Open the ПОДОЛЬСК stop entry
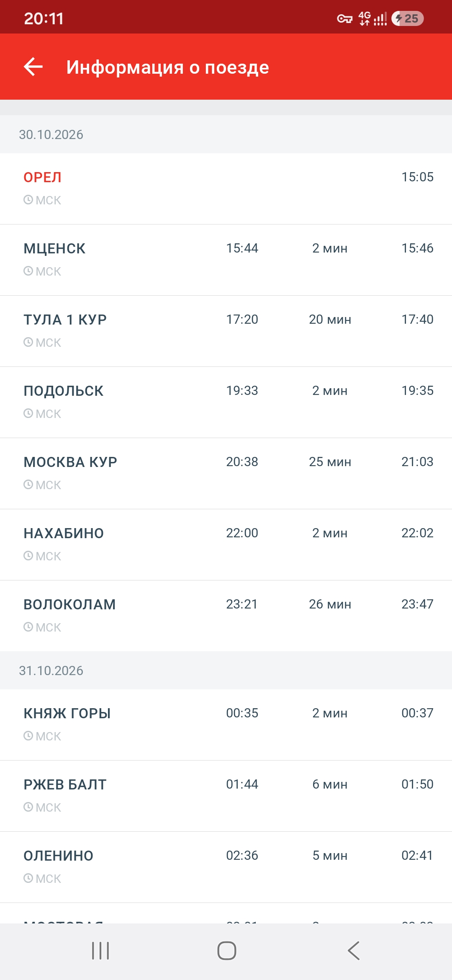 click(226, 402)
